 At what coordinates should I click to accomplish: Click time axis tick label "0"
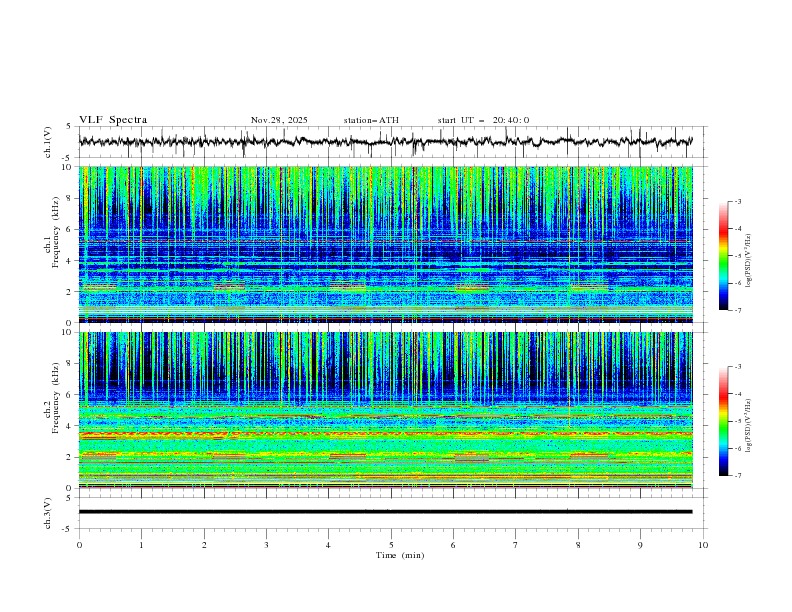coord(79,545)
